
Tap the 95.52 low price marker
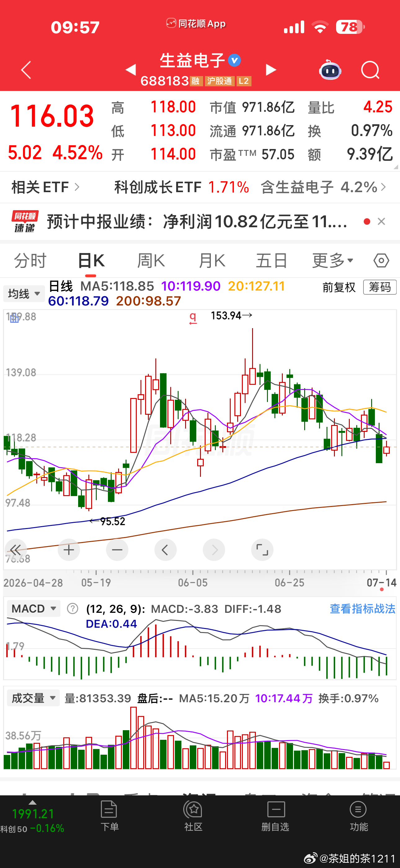(107, 521)
